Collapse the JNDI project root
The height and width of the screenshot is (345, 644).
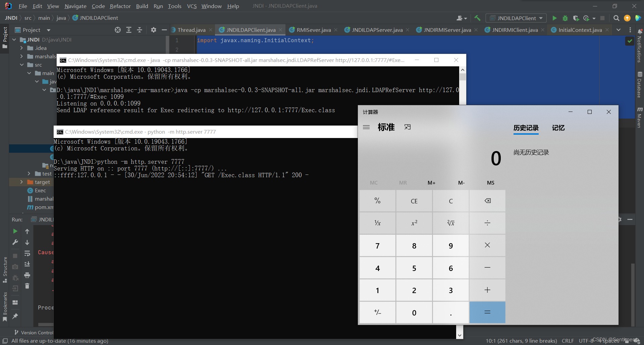tap(14, 40)
